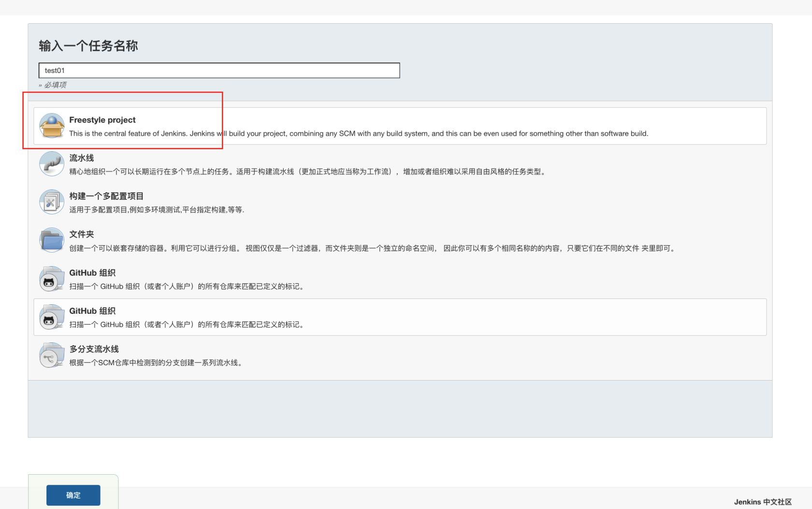Click the 必填项 required hint
812x509 pixels.
point(53,85)
